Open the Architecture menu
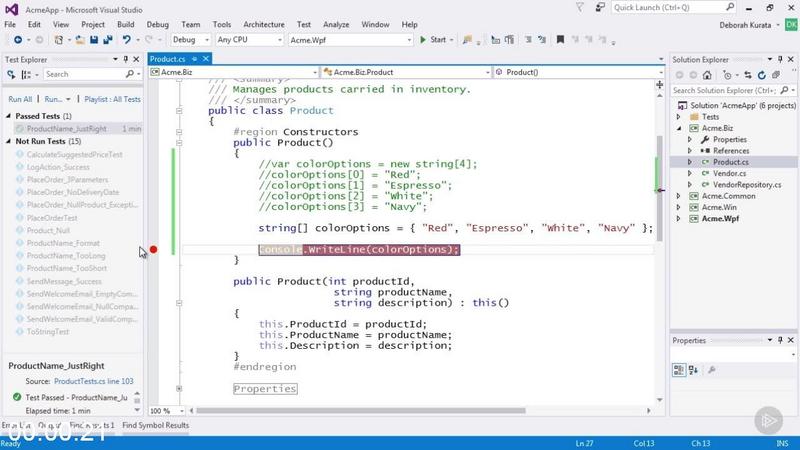 264,24
